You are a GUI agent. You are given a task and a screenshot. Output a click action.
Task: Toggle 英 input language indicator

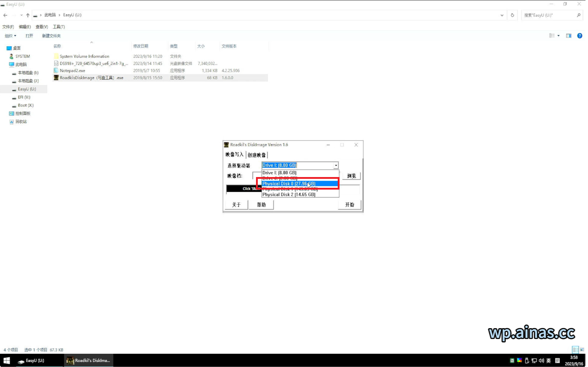(x=549, y=361)
